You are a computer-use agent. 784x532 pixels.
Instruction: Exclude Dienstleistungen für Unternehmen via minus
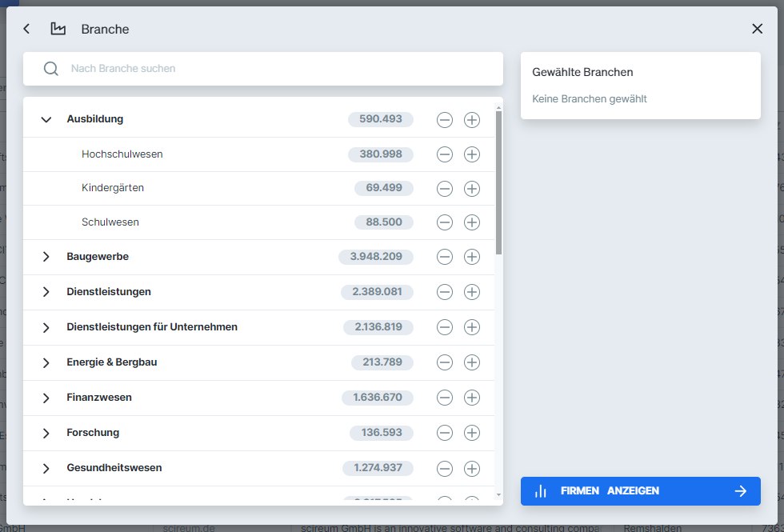click(x=445, y=327)
